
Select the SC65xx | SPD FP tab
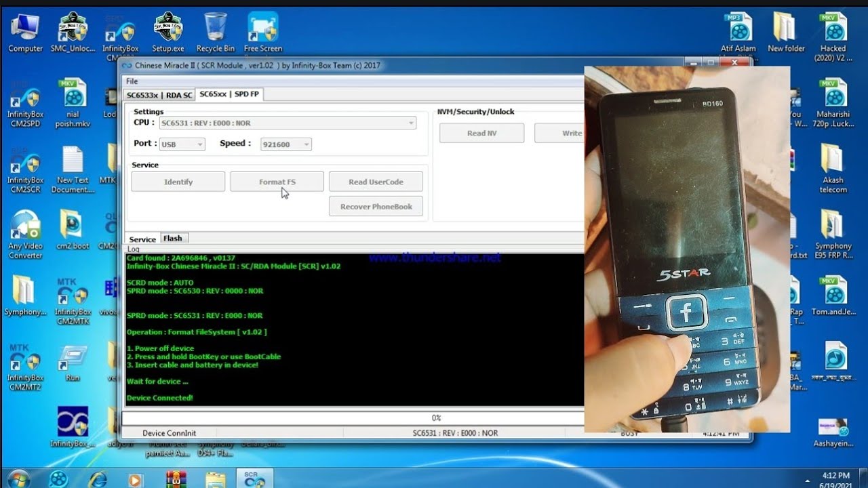point(229,94)
